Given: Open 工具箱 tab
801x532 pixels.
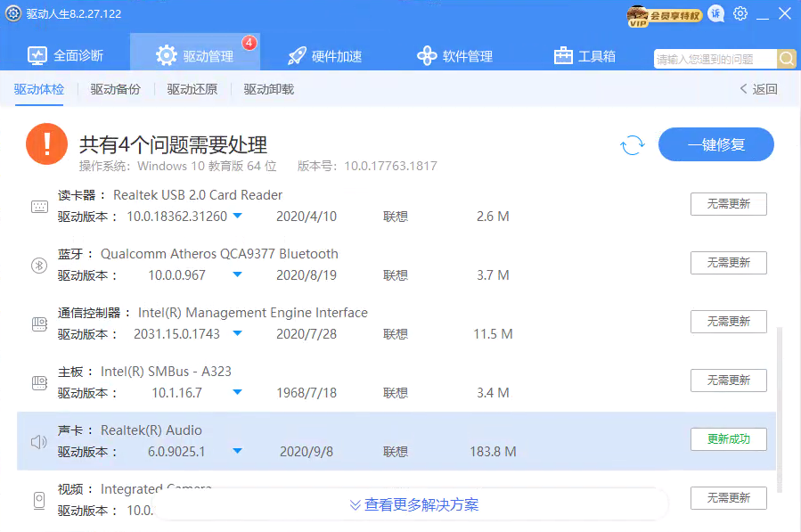Looking at the screenshot, I should point(584,55).
